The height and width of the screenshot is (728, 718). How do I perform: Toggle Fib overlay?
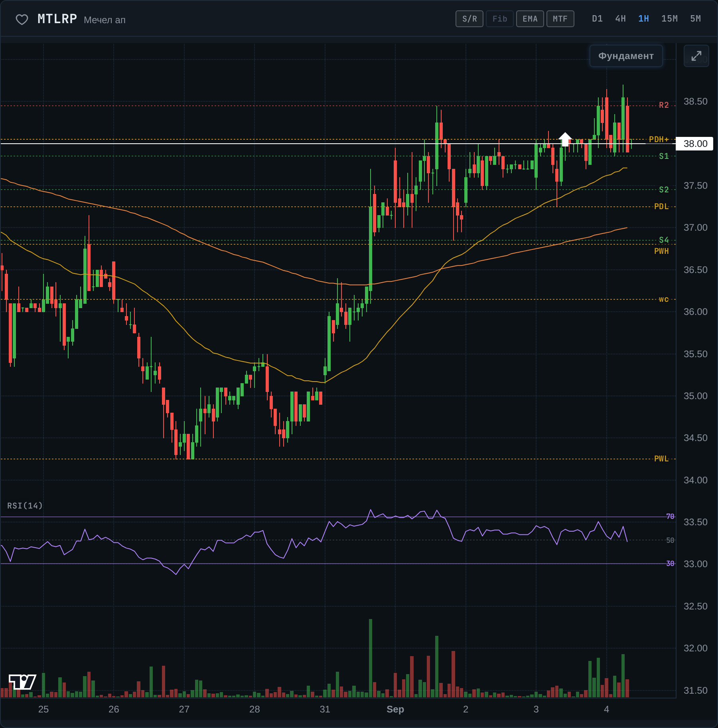tap(500, 19)
